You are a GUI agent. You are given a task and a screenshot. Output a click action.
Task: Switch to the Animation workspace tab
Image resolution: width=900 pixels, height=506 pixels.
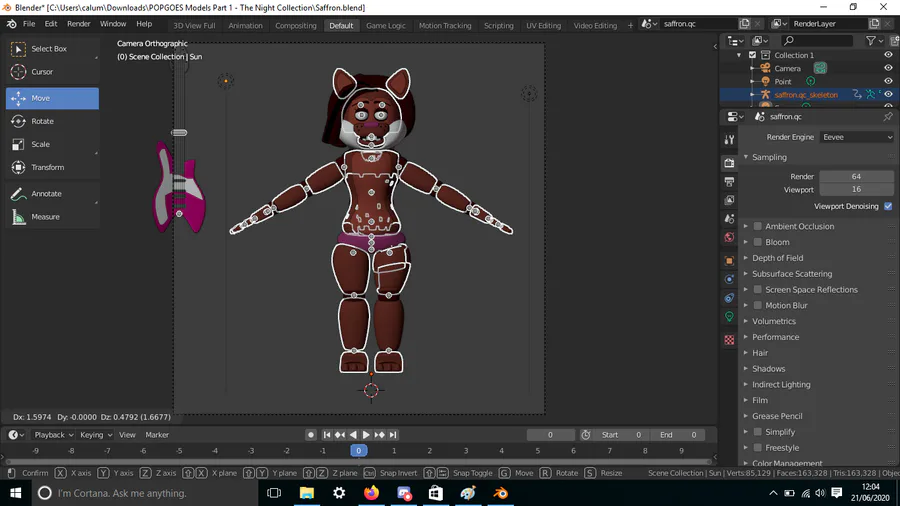point(245,25)
